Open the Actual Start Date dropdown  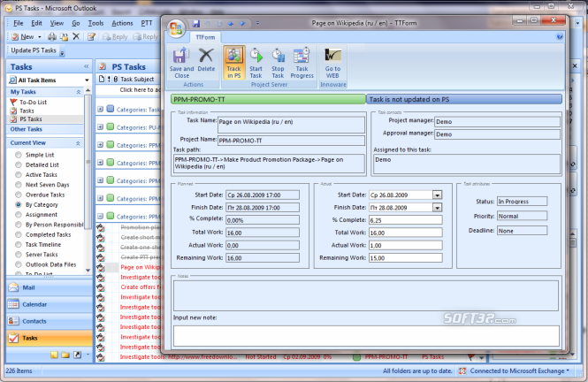click(438, 195)
